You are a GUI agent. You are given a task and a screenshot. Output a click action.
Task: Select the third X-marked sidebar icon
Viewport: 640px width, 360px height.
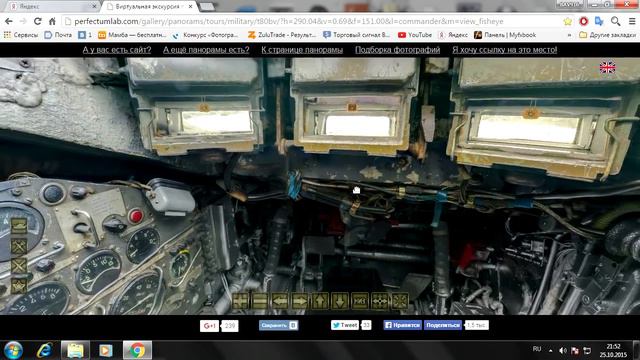point(19,266)
